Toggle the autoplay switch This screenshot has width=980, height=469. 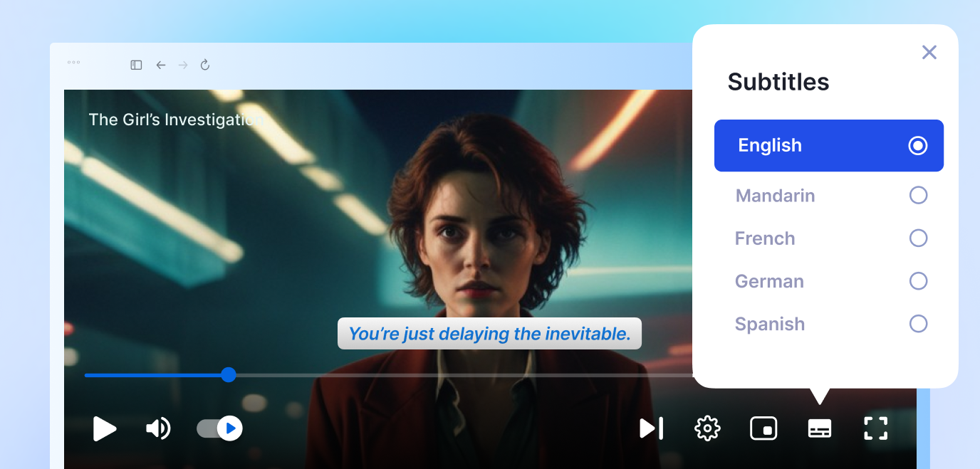click(x=219, y=428)
